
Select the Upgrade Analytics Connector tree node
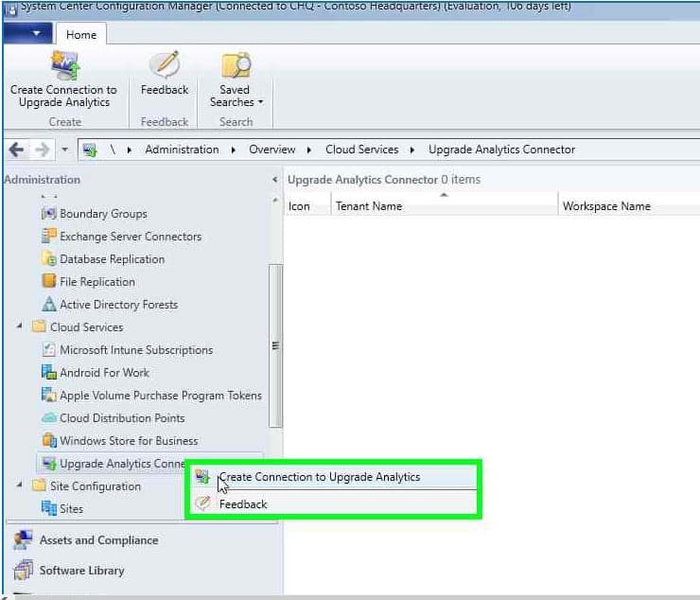pyautogui.click(x=122, y=464)
